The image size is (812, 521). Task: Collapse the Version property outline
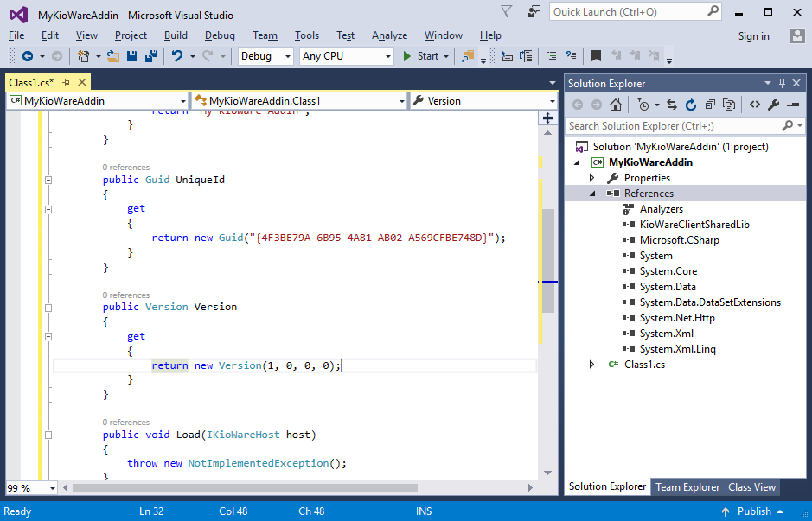[48, 308]
